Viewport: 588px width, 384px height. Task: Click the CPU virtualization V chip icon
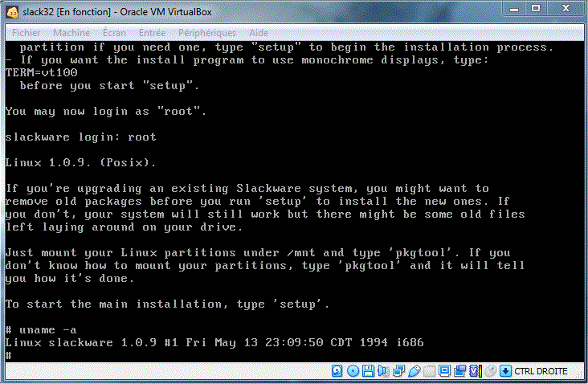click(476, 371)
